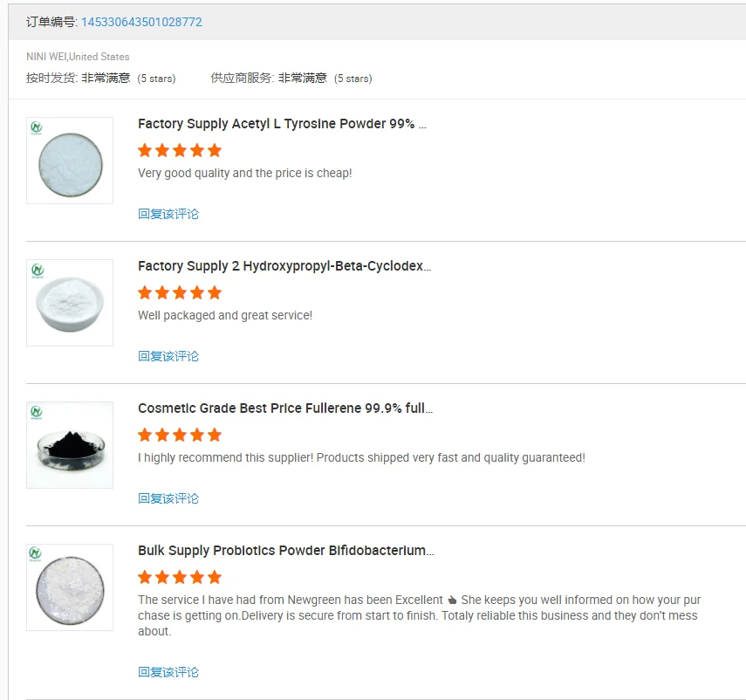Reply to the Fullerene review
746x700 pixels.
pyautogui.click(x=168, y=498)
